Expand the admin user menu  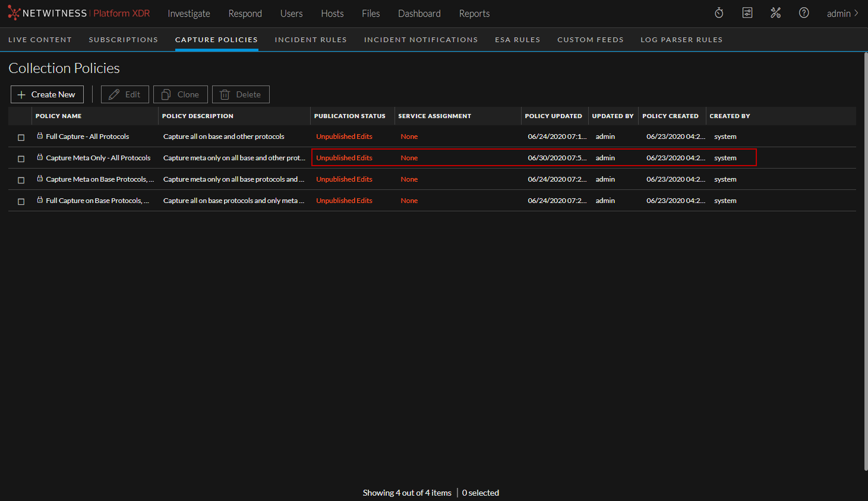(x=842, y=13)
